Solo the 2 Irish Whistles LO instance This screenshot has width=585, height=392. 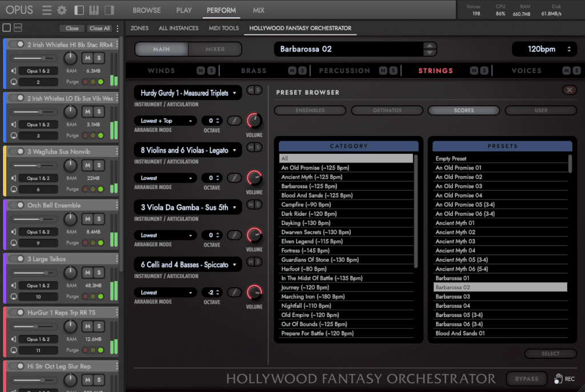coord(99,111)
